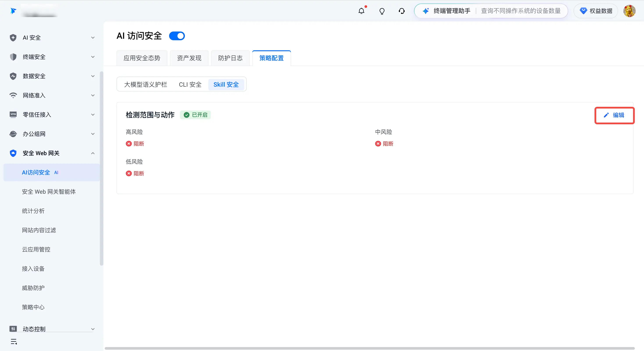644x351 pixels.
Task: Click the user avatar in top bar
Action: click(629, 11)
